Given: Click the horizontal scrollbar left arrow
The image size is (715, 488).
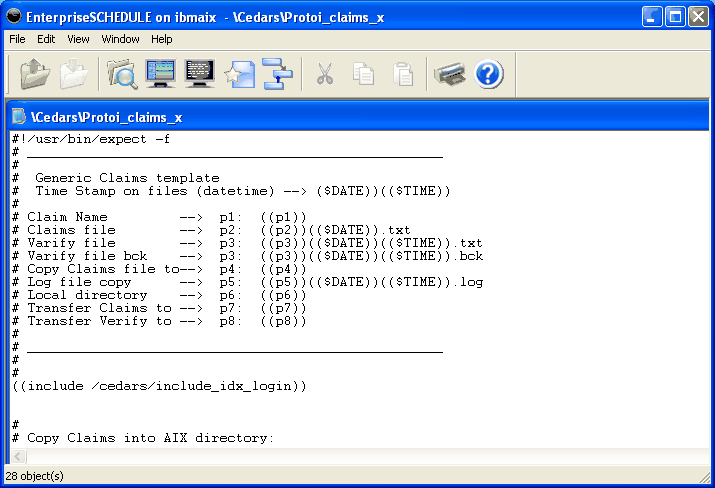Looking at the screenshot, I should (18, 456).
